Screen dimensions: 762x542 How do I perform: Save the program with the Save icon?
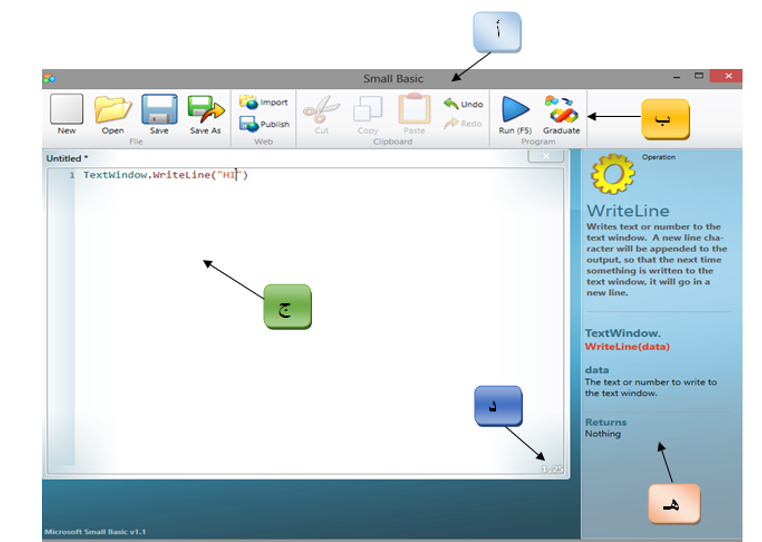coord(159,109)
